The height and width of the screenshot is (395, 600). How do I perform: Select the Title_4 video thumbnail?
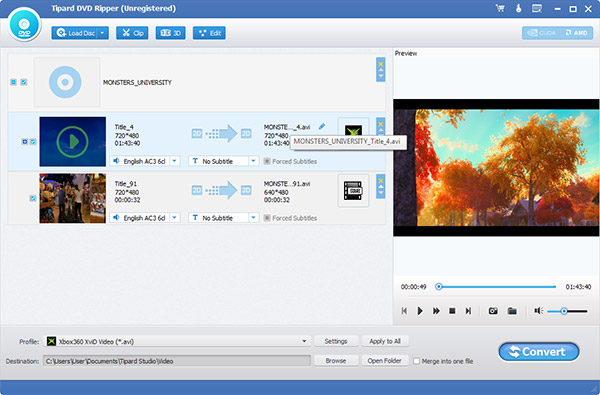click(x=73, y=142)
